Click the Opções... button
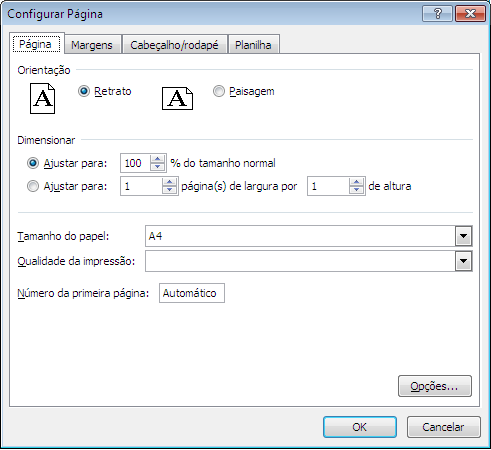 tap(435, 386)
